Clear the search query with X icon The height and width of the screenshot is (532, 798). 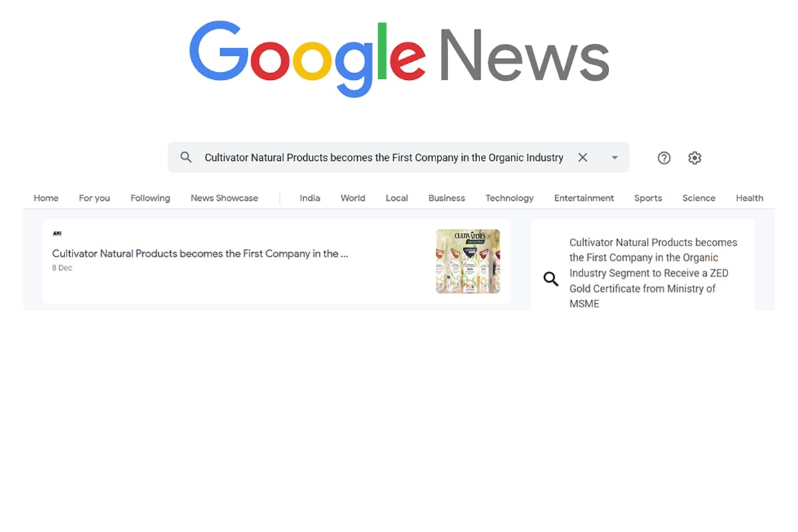tap(583, 158)
